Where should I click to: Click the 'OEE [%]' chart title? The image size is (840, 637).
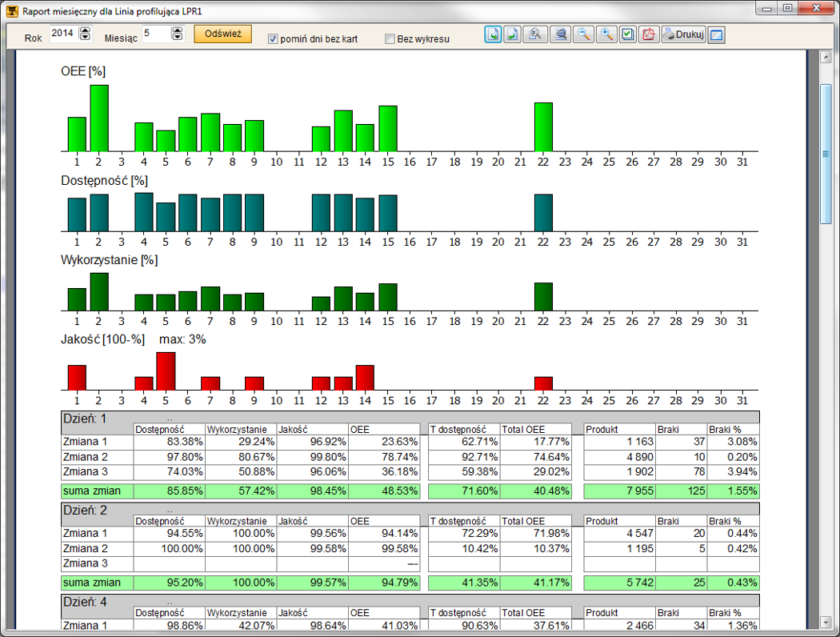click(x=83, y=71)
